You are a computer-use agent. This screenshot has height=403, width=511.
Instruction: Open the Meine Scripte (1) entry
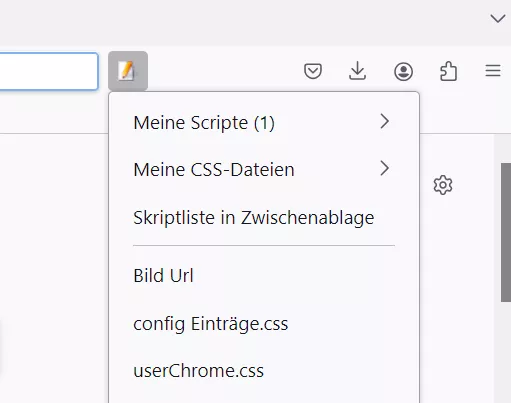coord(264,122)
